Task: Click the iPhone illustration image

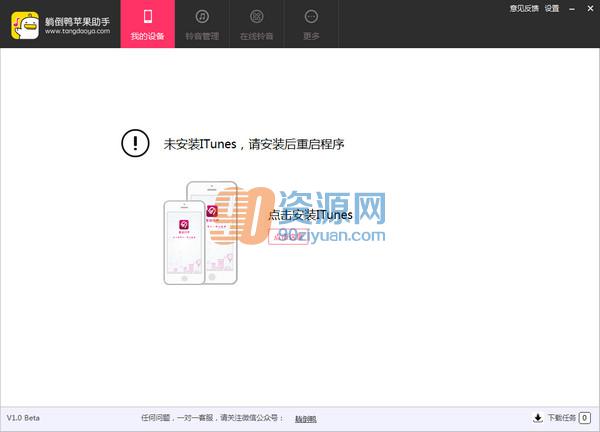Action: coord(201,233)
